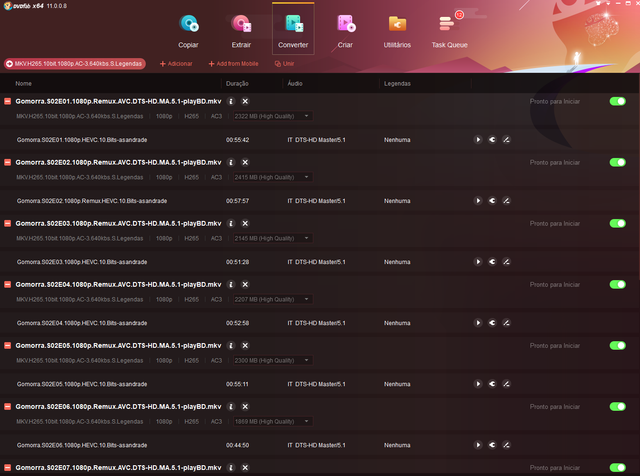Click the MKV.H265 profile selector button

point(75,64)
